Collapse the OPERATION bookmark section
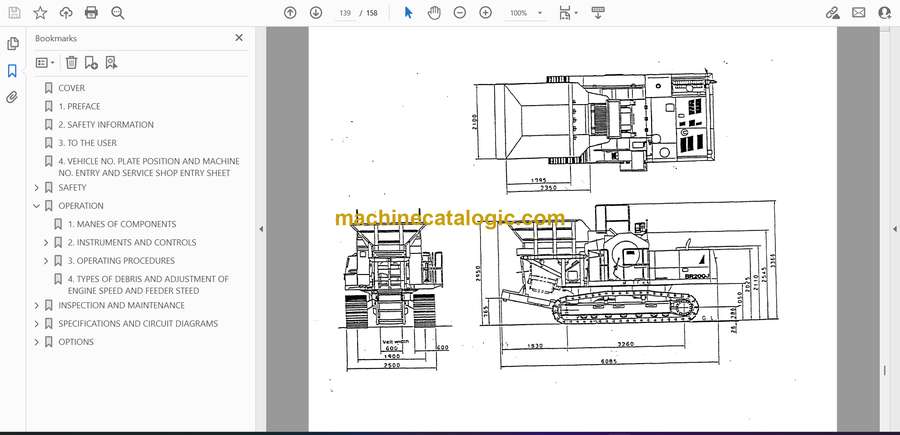 pyautogui.click(x=37, y=206)
